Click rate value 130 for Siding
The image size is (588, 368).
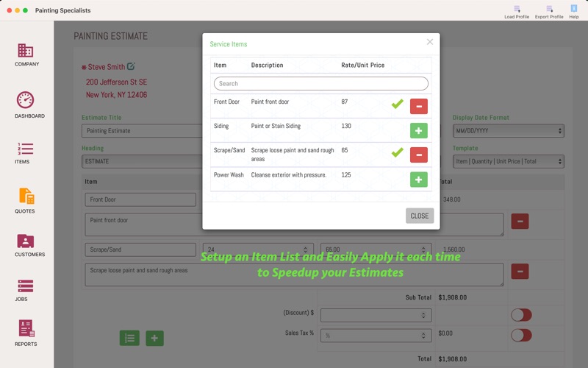(x=346, y=126)
